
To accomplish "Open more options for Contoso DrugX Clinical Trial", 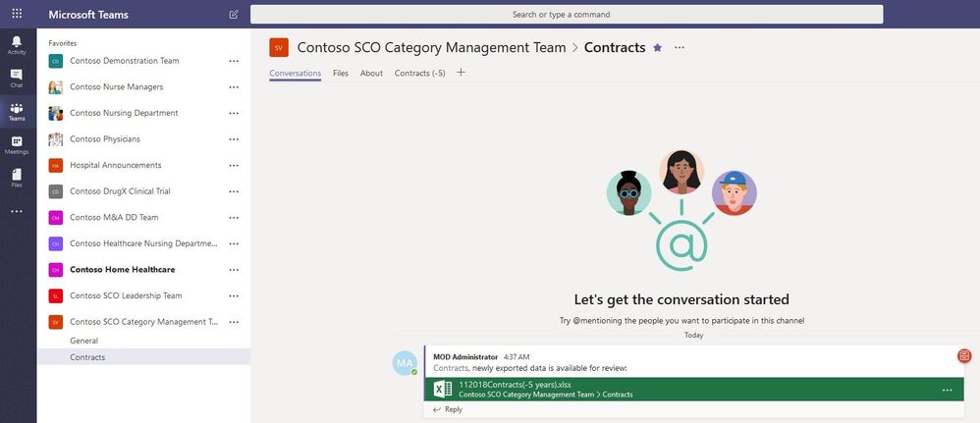I will coord(234,191).
